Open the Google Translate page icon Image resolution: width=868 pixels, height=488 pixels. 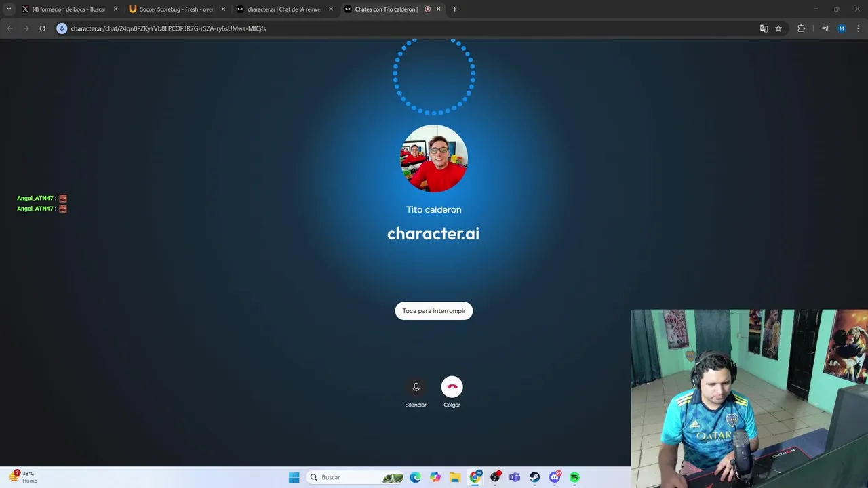[764, 28]
